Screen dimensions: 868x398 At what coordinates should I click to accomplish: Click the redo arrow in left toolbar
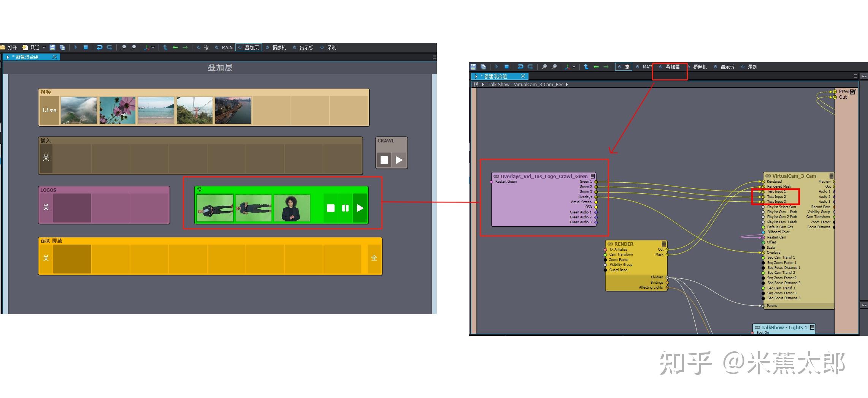[x=109, y=47]
